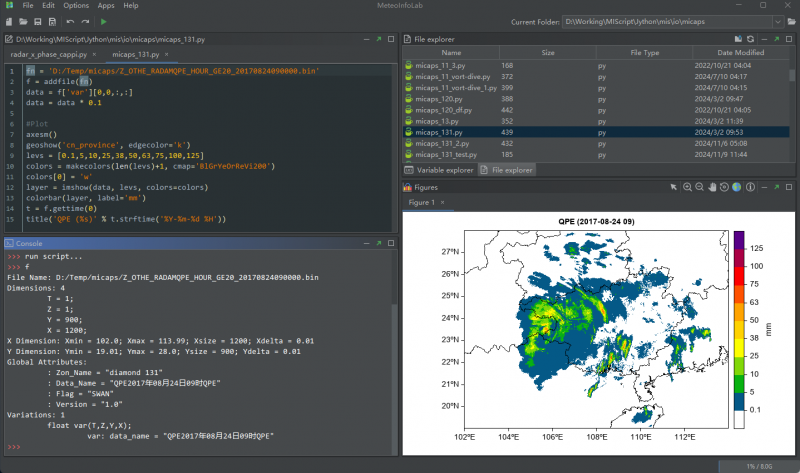This screenshot has height=473, width=800.
Task: Click the Undo toolbar icon
Action: click(70, 21)
